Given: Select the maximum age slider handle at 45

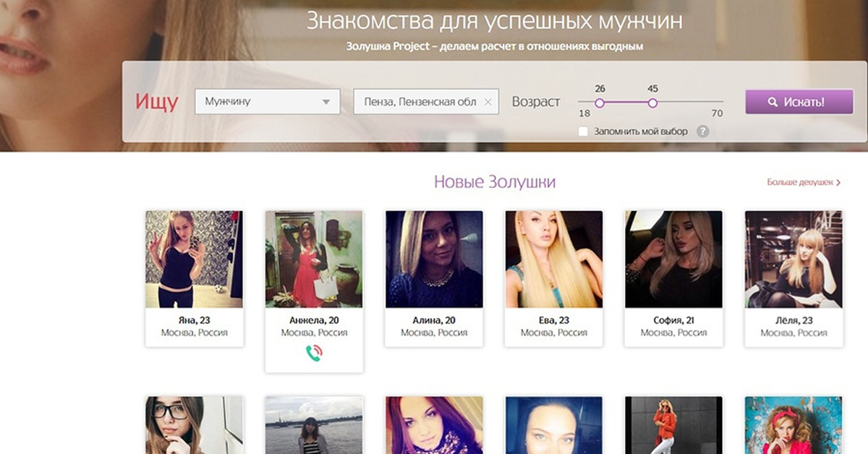Looking at the screenshot, I should point(652,103).
